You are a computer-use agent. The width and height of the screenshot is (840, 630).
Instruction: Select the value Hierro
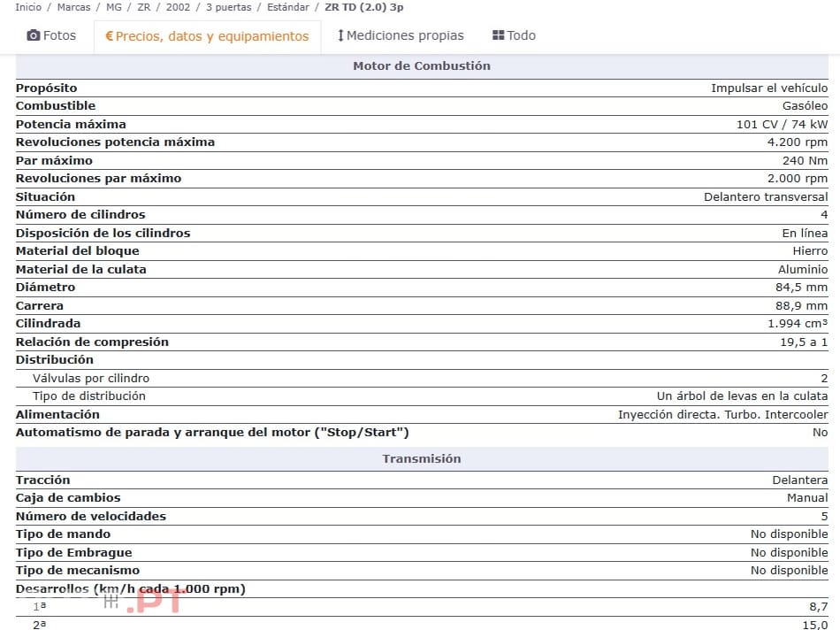tap(810, 251)
